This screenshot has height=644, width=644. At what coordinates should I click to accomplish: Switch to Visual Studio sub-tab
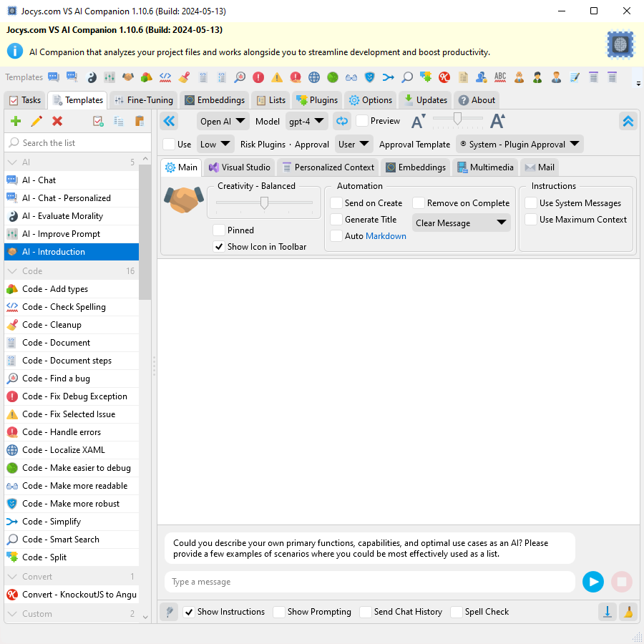240,167
